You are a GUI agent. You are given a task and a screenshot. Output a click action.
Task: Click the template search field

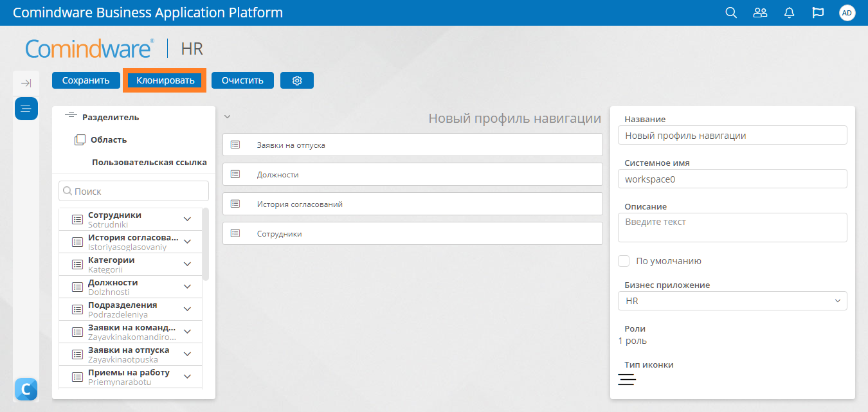click(x=134, y=191)
